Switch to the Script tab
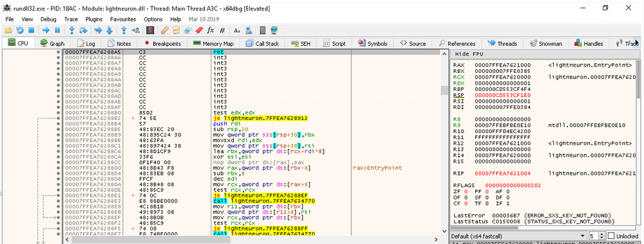 (x=335, y=43)
